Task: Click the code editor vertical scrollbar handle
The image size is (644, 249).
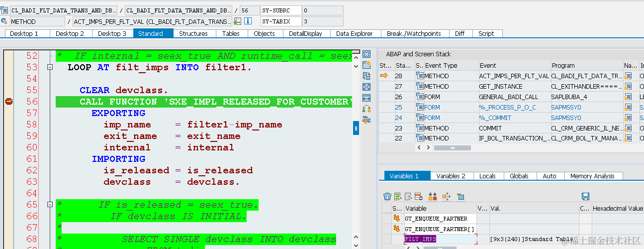Action: pos(356,128)
